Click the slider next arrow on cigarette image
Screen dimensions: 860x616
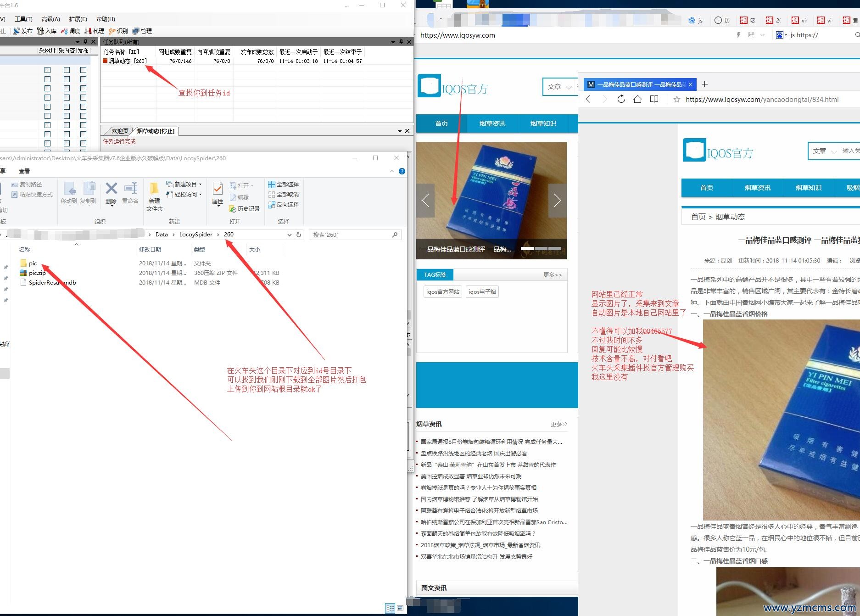(x=557, y=201)
